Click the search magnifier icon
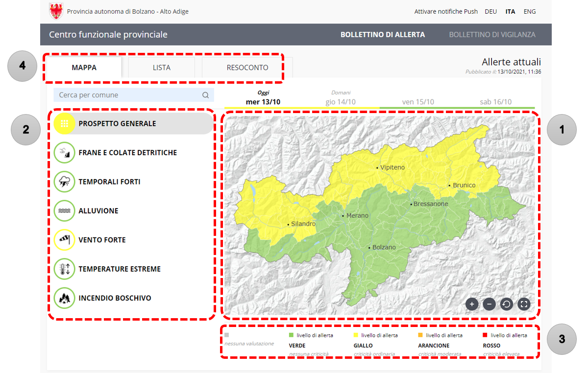The image size is (588, 373). pos(206,95)
